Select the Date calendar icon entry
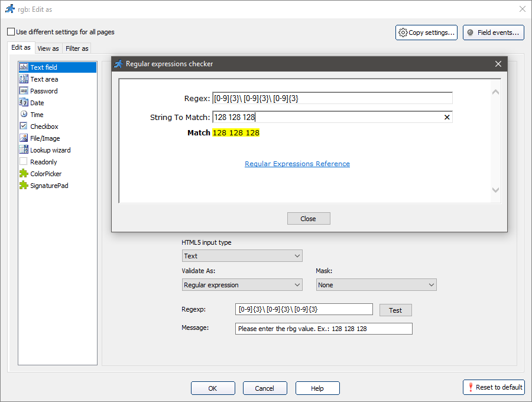The image size is (532, 402). 24,103
